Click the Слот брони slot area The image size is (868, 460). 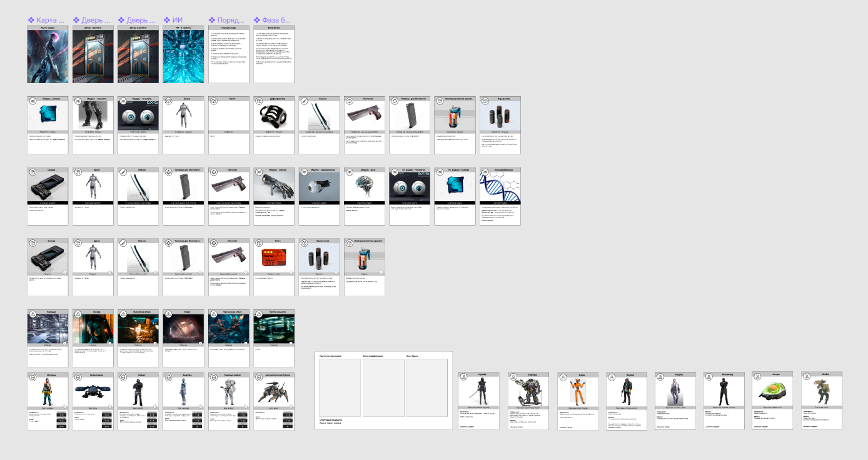[x=427, y=388]
